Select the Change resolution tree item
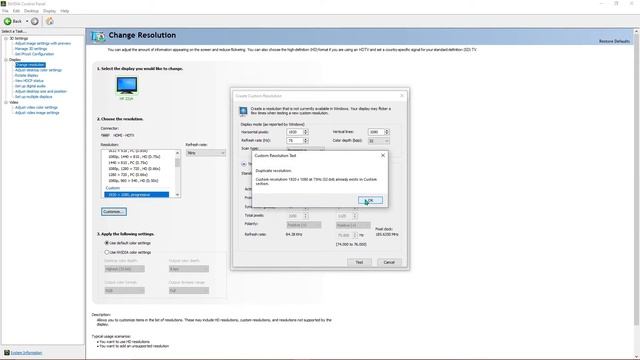 click(30, 65)
